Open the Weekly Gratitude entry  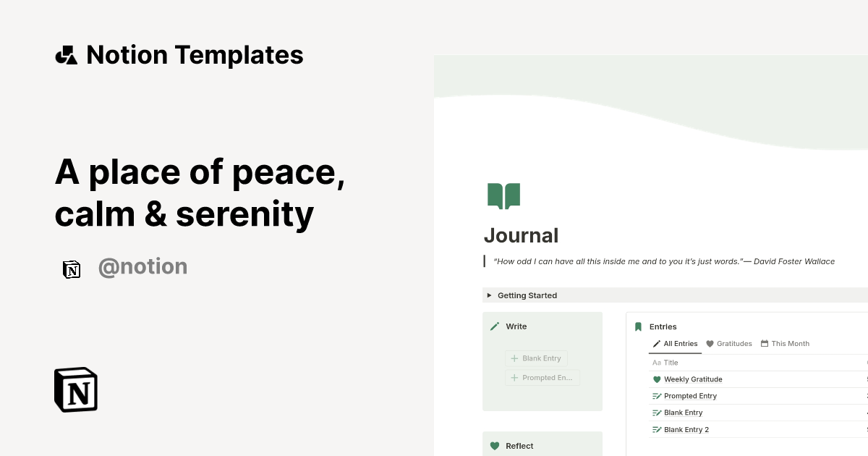point(692,379)
